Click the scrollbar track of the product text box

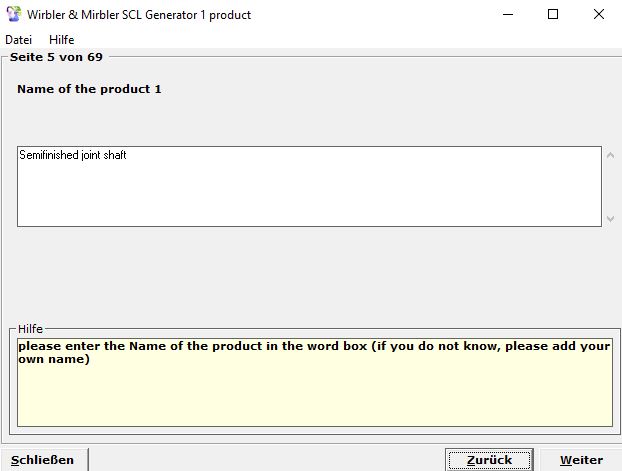(611, 187)
